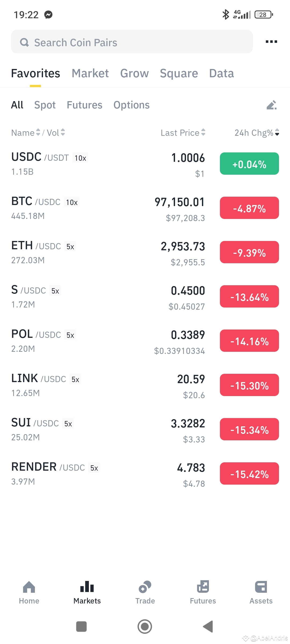Switch to the Market tab

[x=90, y=73]
